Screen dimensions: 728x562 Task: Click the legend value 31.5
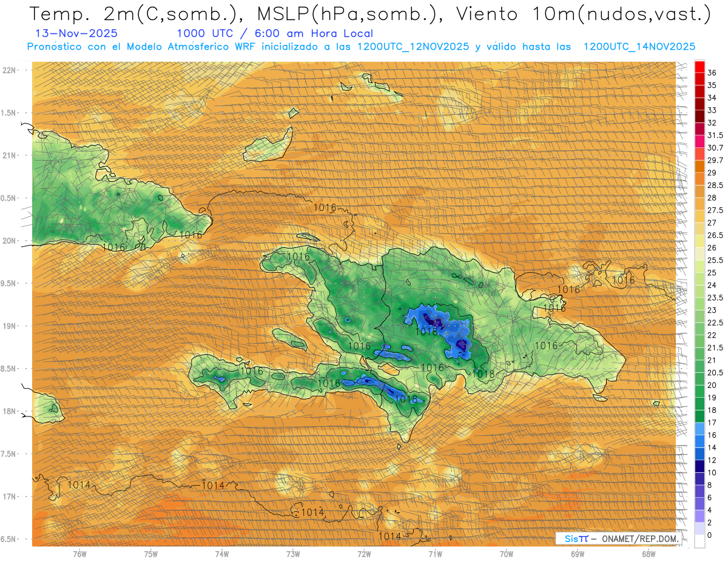point(715,135)
